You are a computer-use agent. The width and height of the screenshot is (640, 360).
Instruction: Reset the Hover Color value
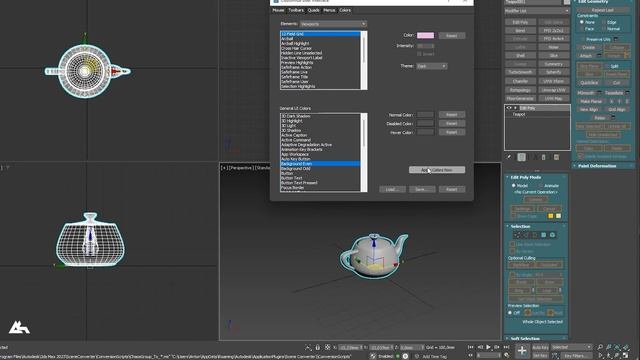click(x=451, y=132)
